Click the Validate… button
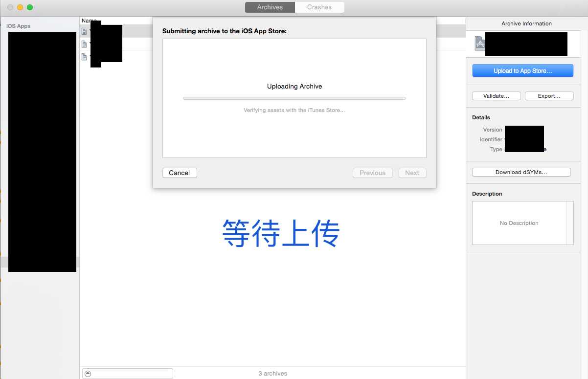588x379 pixels. click(496, 96)
